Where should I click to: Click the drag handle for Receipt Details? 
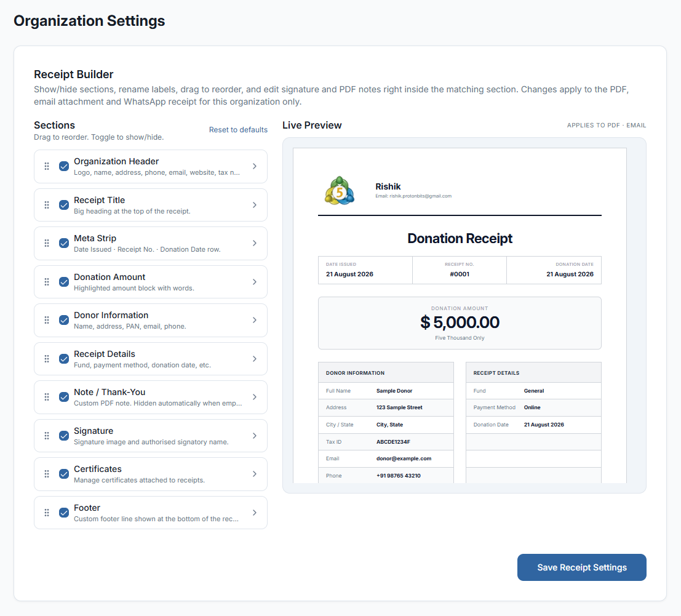coord(47,359)
